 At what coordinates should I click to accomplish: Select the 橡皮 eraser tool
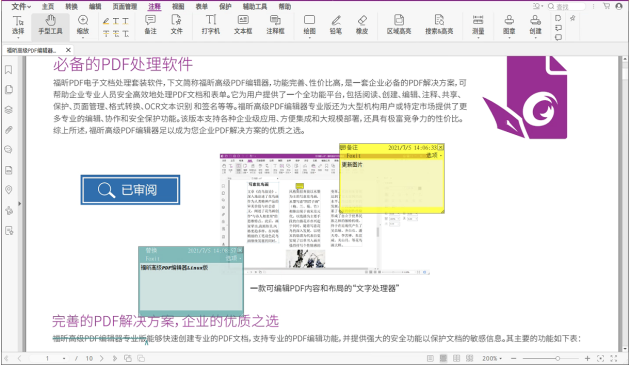pyautogui.click(x=362, y=25)
